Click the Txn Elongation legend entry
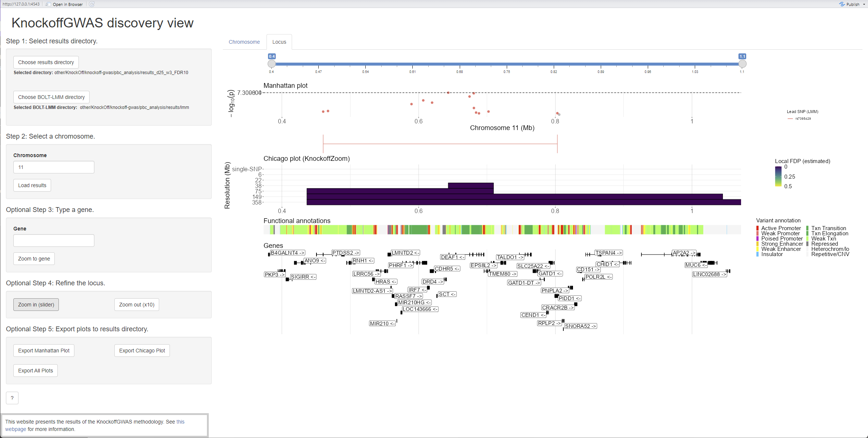The height and width of the screenshot is (438, 868). pyautogui.click(x=827, y=233)
